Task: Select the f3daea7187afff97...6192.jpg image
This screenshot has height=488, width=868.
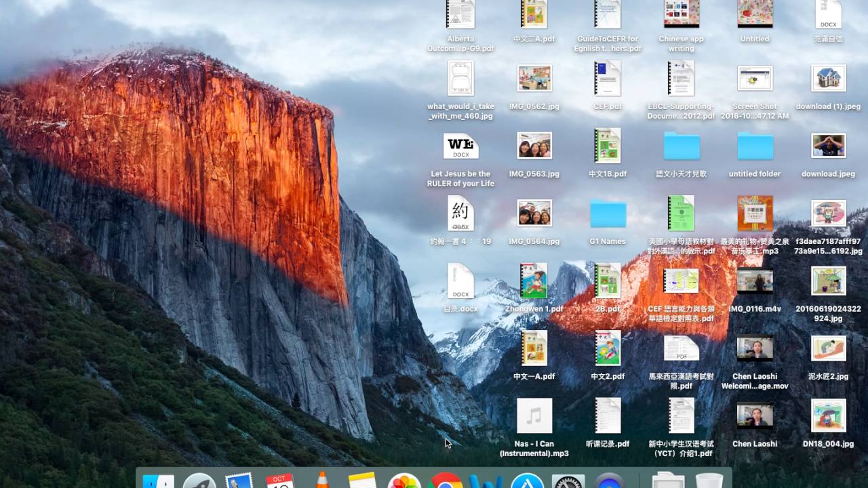Action: tap(828, 213)
